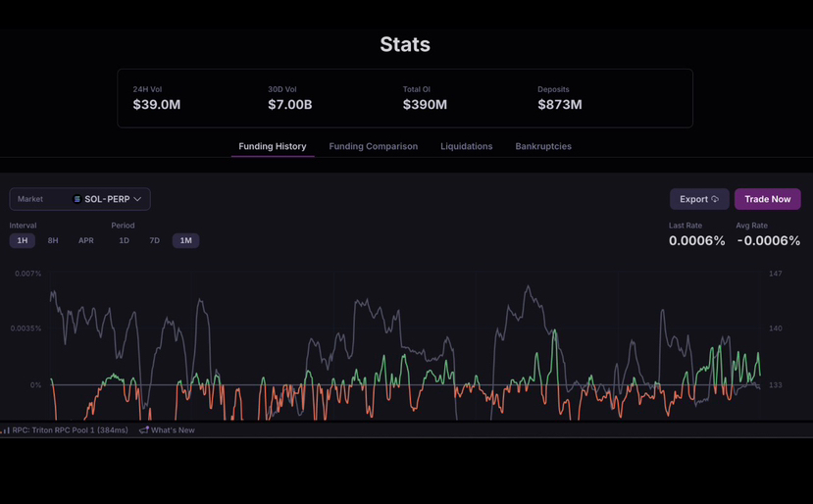The width and height of the screenshot is (813, 504).
Task: Set period to 7D
Action: [155, 240]
